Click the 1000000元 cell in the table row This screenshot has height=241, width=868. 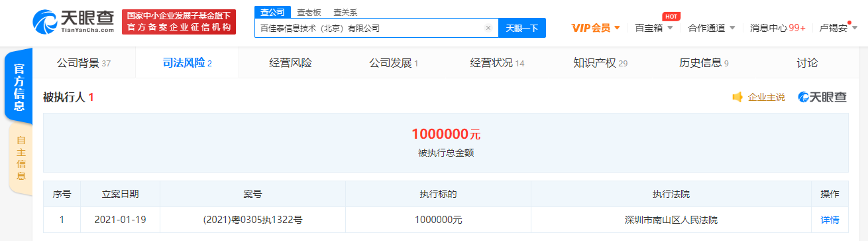438,220
